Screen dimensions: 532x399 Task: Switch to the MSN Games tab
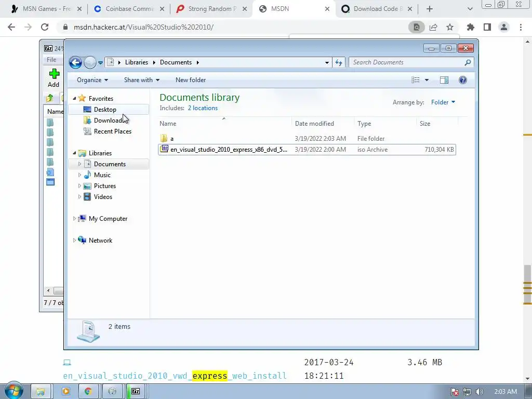(46, 9)
